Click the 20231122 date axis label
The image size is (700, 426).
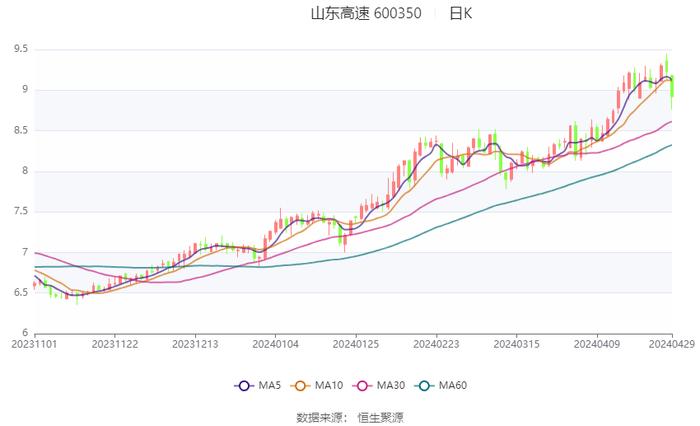115,344
